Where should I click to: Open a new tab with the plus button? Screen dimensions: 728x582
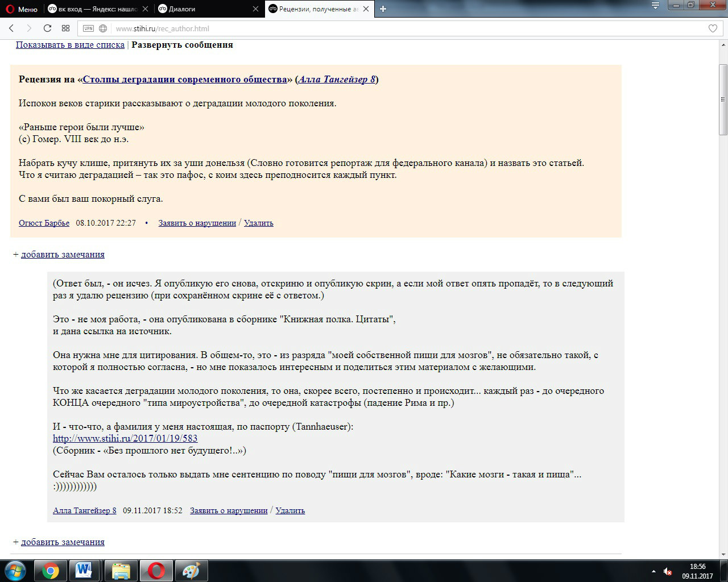point(383,9)
